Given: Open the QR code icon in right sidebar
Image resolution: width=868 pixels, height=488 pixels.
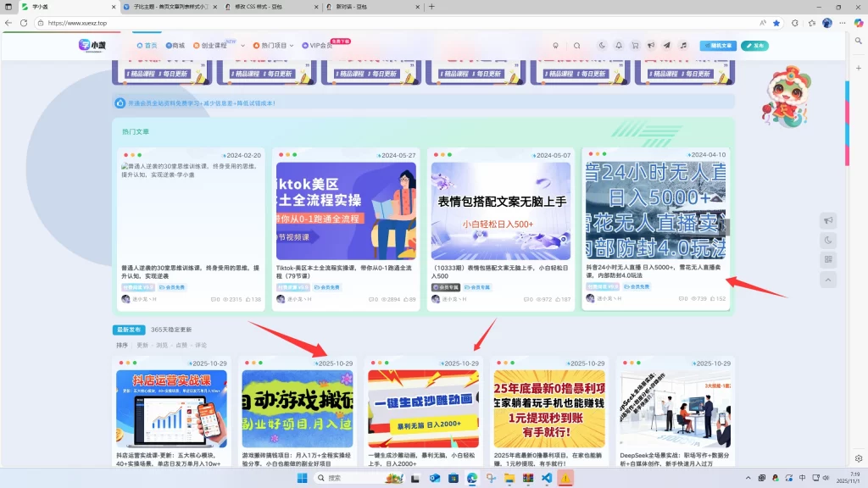Looking at the screenshot, I should (828, 259).
